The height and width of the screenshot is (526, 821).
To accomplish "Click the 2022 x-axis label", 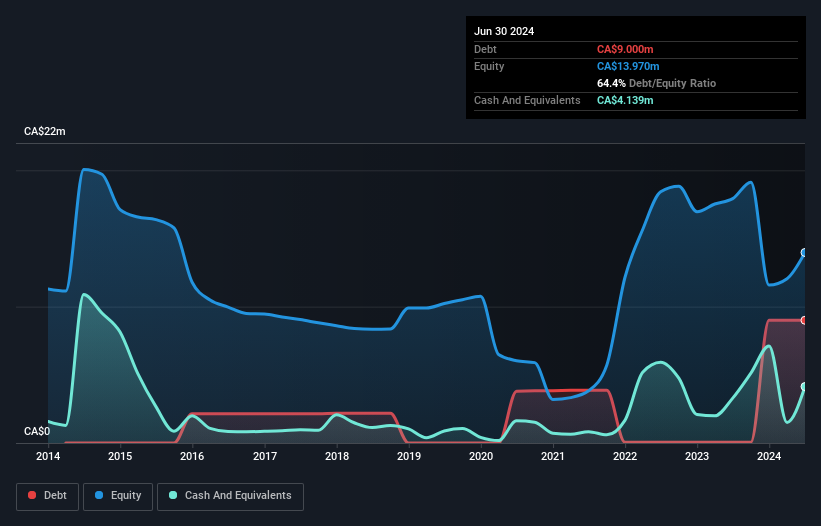I will 625,456.
